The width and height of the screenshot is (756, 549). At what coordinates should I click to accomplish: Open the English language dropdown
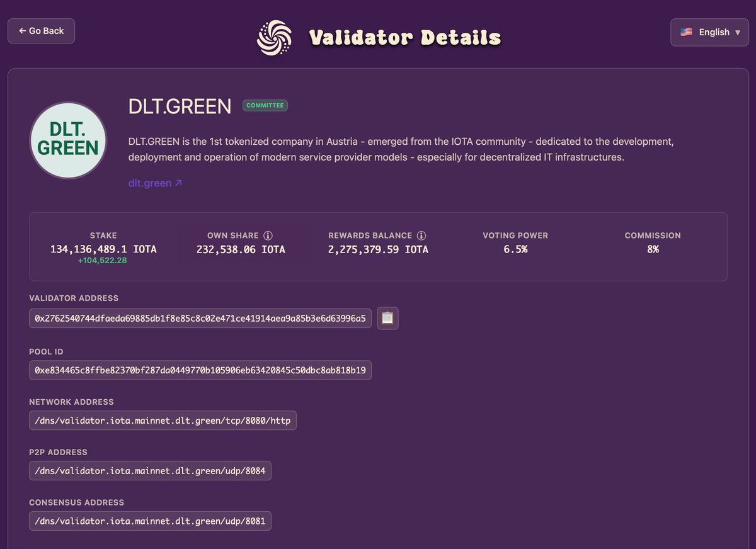point(709,32)
